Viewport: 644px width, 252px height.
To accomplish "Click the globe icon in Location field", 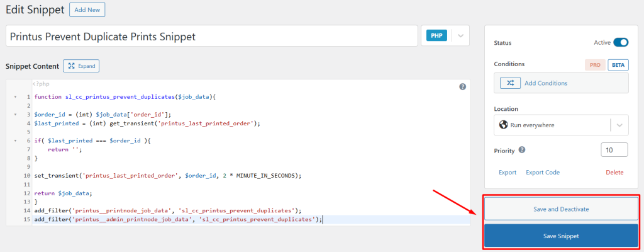I will [503, 125].
